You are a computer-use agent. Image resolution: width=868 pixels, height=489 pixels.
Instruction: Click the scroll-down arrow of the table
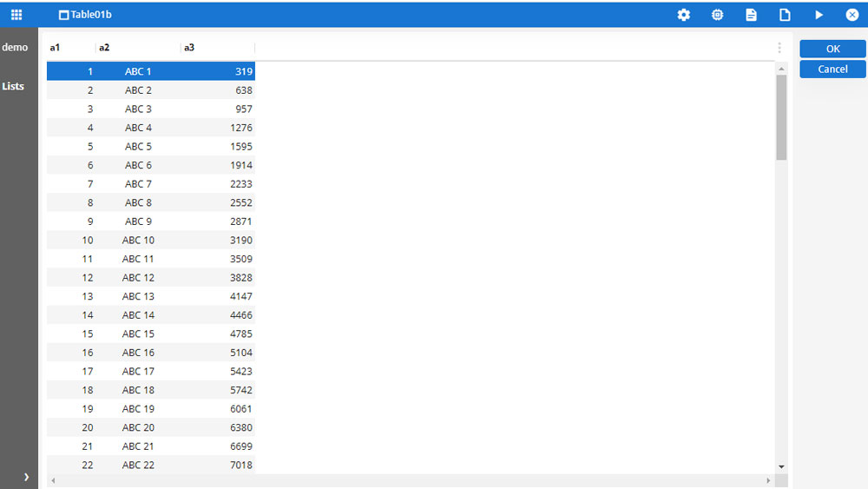(x=781, y=466)
